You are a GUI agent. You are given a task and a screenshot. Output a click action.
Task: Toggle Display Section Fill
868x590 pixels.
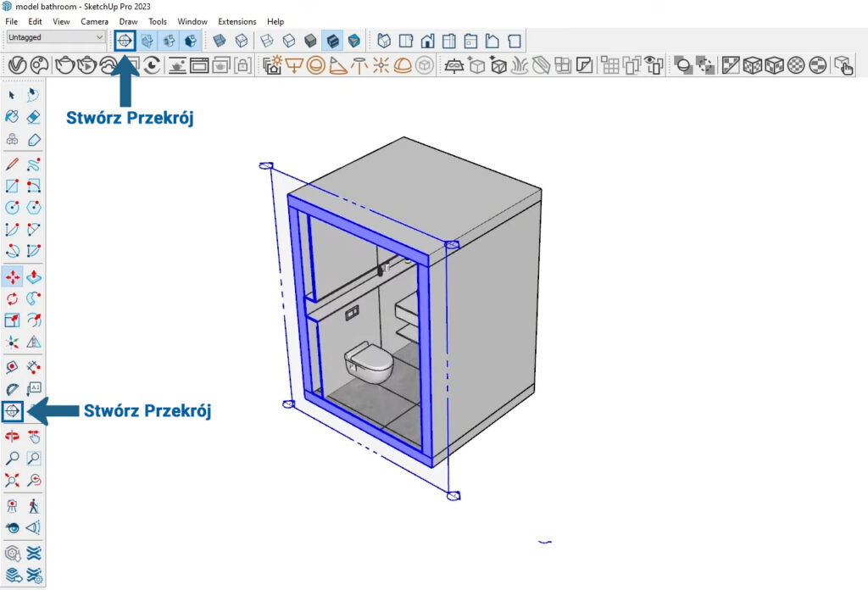click(x=192, y=40)
